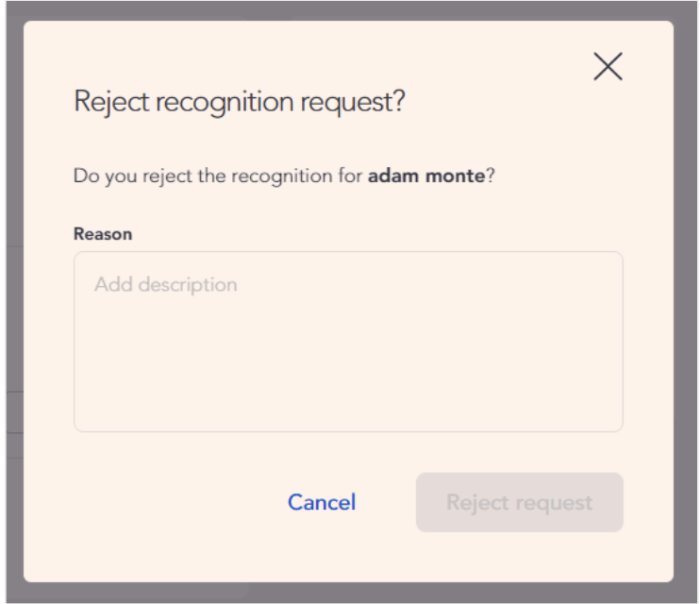Click the bold name 'adam monte'
The height and width of the screenshot is (604, 700).
click(426, 176)
